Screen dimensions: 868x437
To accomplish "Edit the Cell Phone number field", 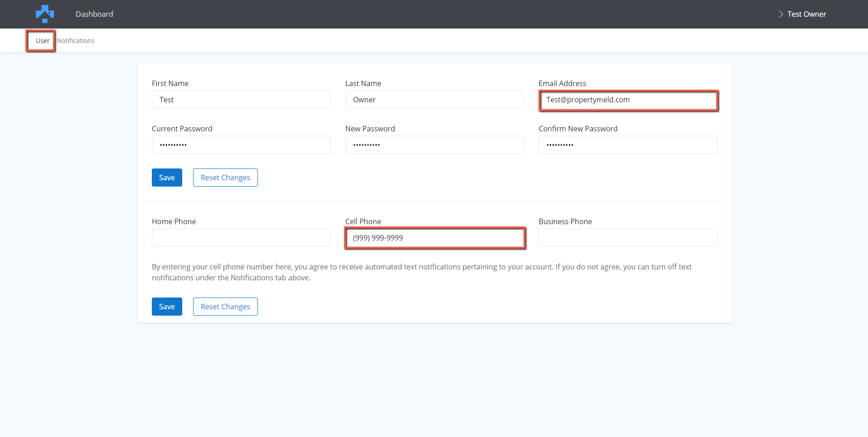I will [x=434, y=238].
